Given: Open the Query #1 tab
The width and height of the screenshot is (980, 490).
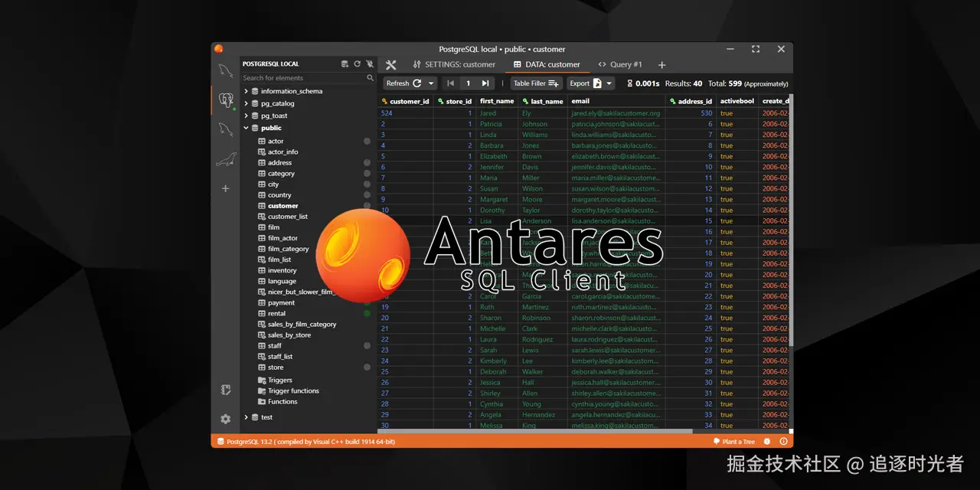Looking at the screenshot, I should [x=620, y=65].
